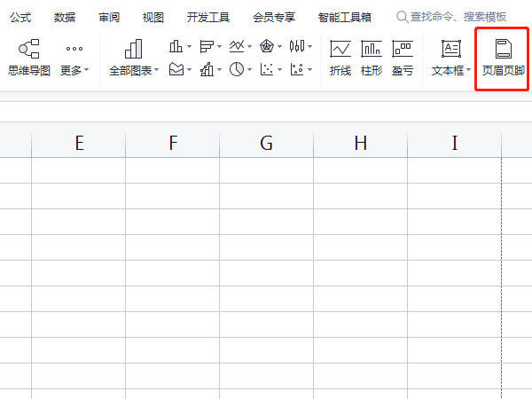Select column F header
Screen dimensions: 532x399
[x=173, y=143]
